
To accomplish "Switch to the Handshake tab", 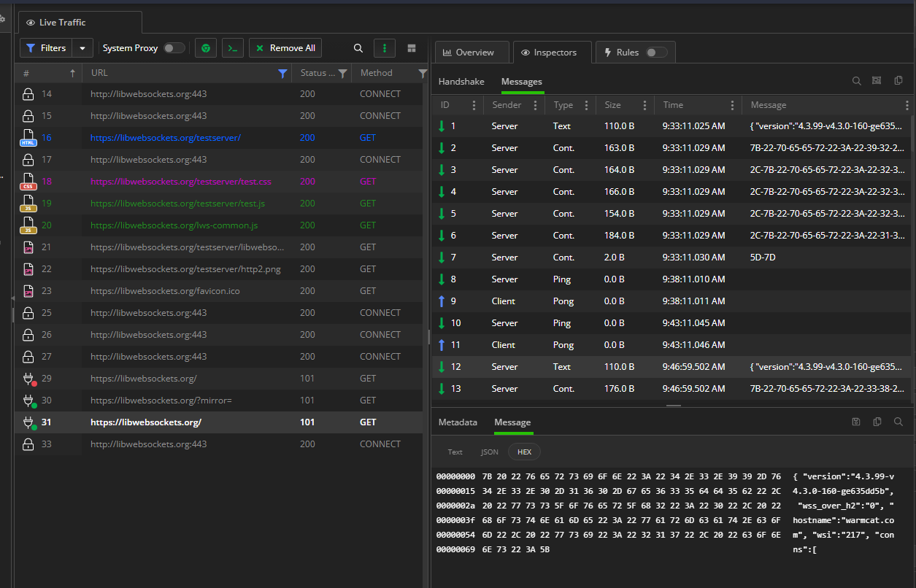I will click(461, 81).
